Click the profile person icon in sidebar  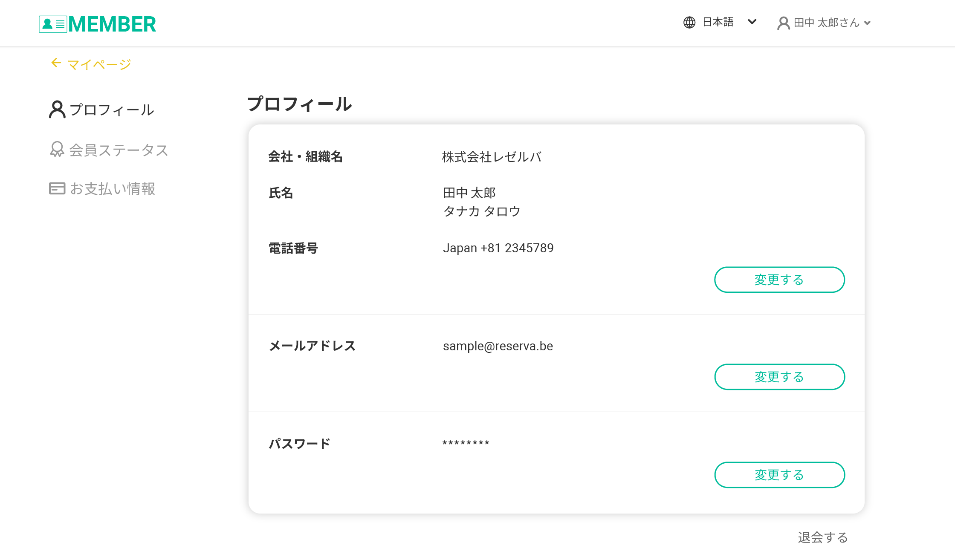[x=57, y=110]
